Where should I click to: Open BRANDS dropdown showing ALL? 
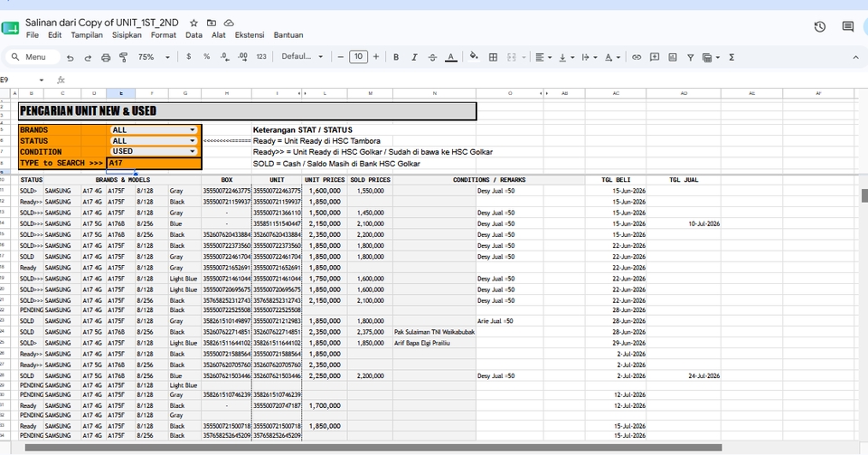click(154, 130)
